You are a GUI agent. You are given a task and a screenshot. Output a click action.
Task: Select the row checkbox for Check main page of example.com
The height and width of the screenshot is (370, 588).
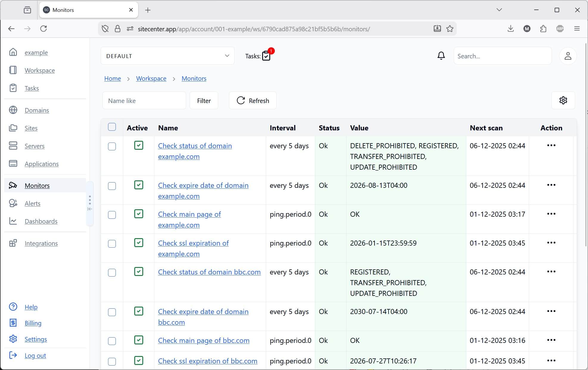click(112, 215)
